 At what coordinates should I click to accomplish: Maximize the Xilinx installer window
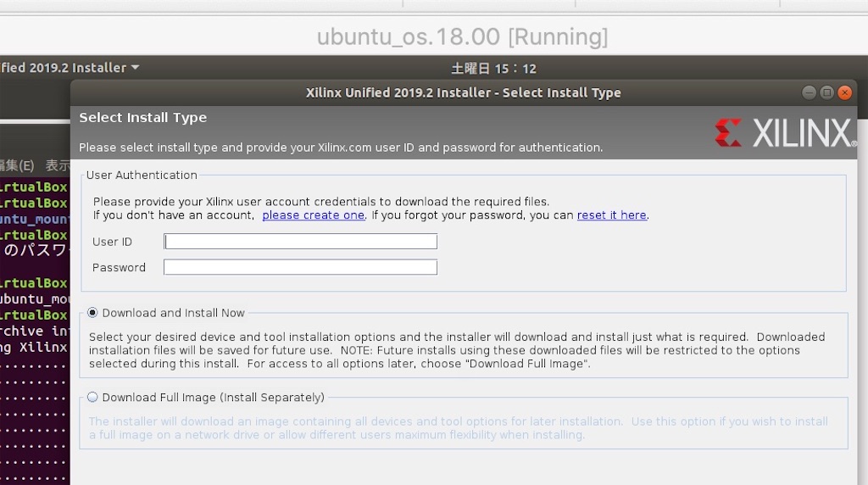coord(826,92)
